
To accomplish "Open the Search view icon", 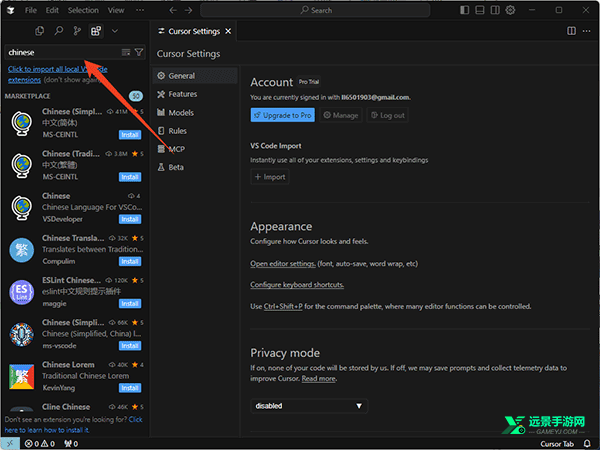I will [59, 31].
